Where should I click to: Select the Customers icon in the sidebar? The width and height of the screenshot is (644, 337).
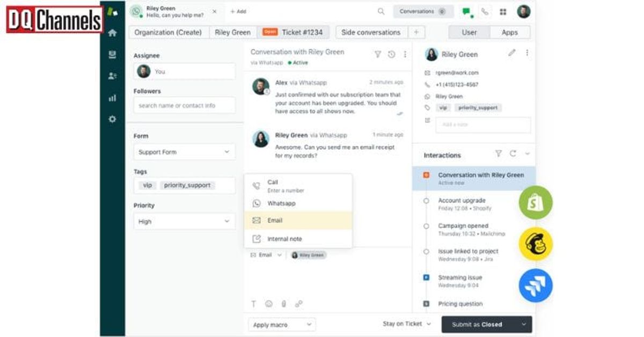[x=112, y=75]
